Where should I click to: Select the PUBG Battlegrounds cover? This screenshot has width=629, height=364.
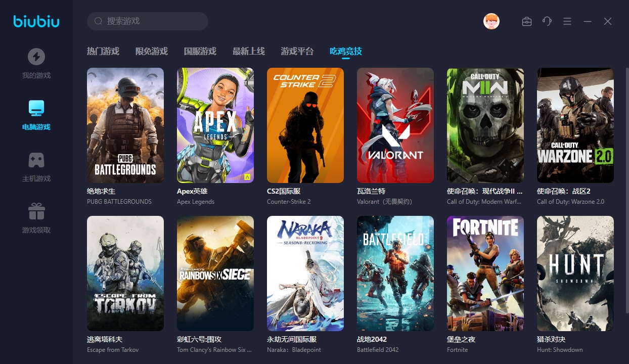[125, 125]
